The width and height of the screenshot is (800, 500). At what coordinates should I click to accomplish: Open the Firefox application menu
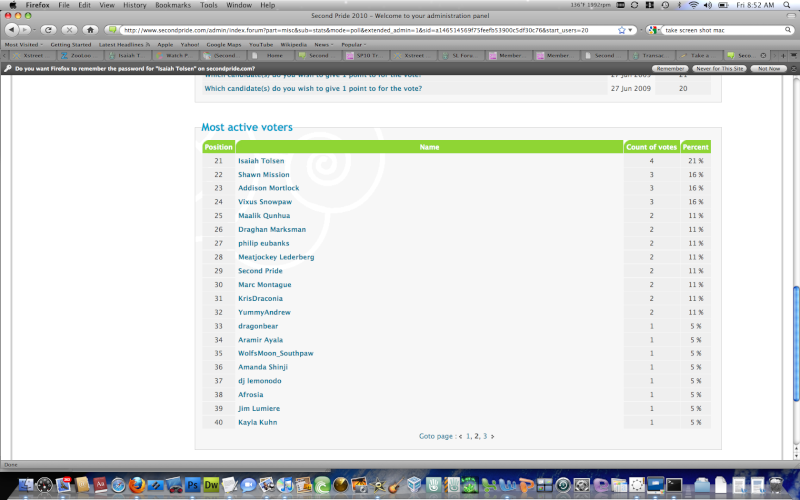coord(38,5)
